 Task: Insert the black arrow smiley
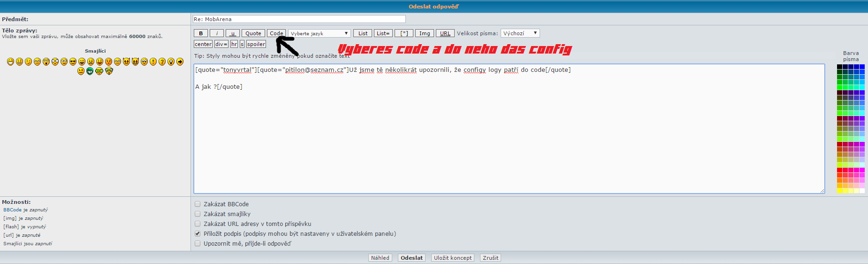pos(180,62)
